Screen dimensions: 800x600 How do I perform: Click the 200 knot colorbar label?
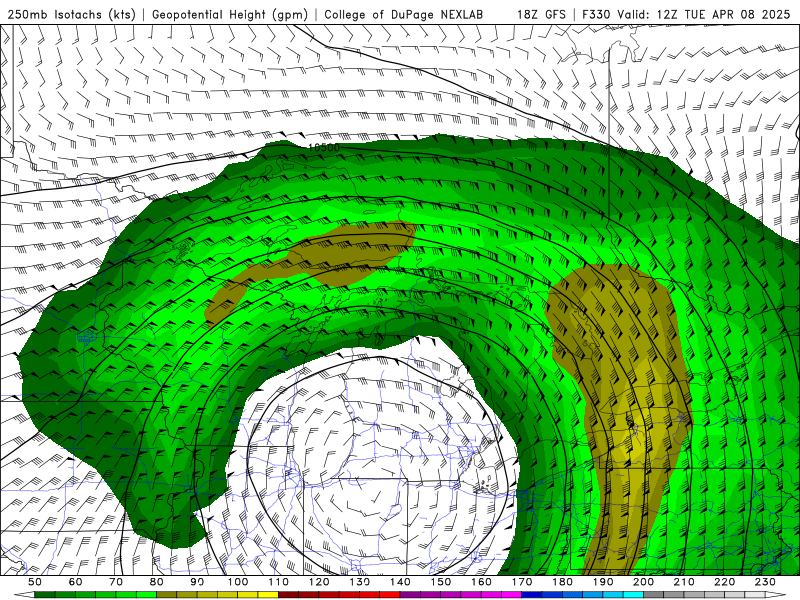point(643,582)
